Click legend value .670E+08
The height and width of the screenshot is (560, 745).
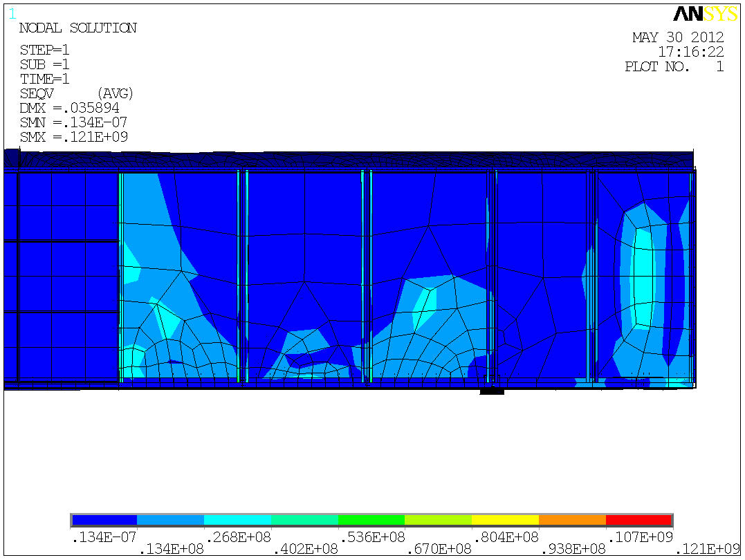[x=439, y=550]
